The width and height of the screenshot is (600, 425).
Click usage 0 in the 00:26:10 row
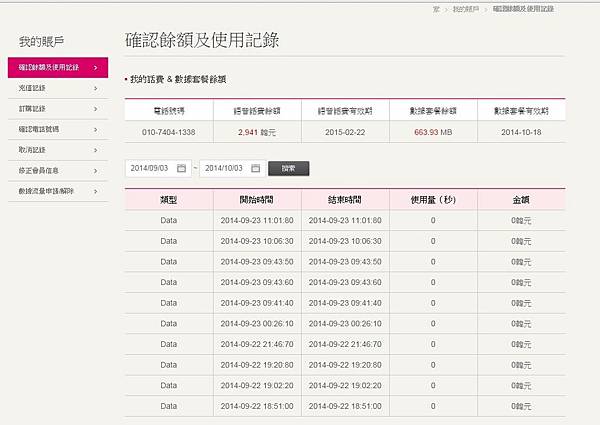tap(433, 324)
